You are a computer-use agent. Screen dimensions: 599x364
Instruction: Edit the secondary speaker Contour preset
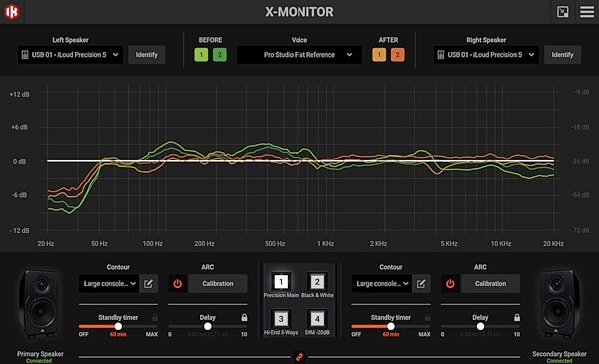point(421,284)
